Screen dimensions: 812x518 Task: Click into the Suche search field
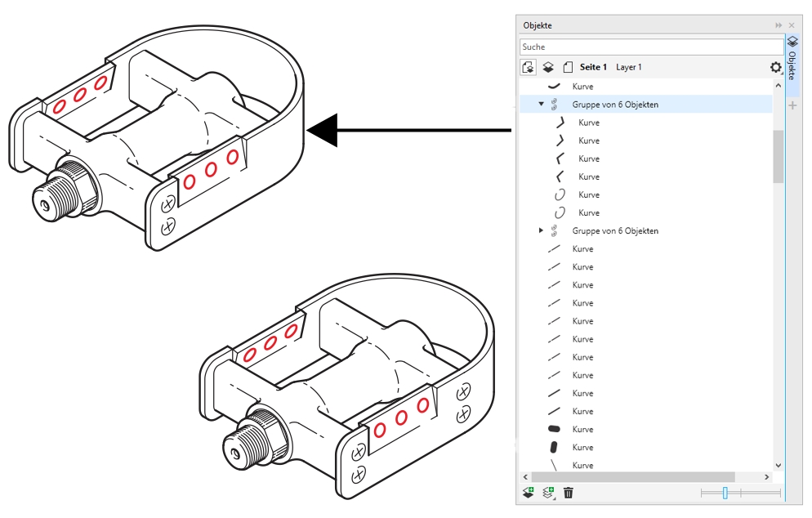pos(650,47)
